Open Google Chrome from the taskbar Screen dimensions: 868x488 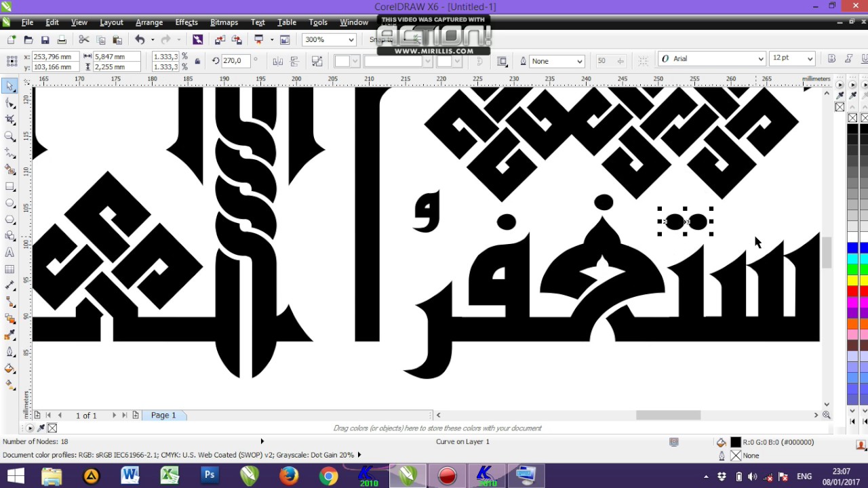tap(328, 476)
